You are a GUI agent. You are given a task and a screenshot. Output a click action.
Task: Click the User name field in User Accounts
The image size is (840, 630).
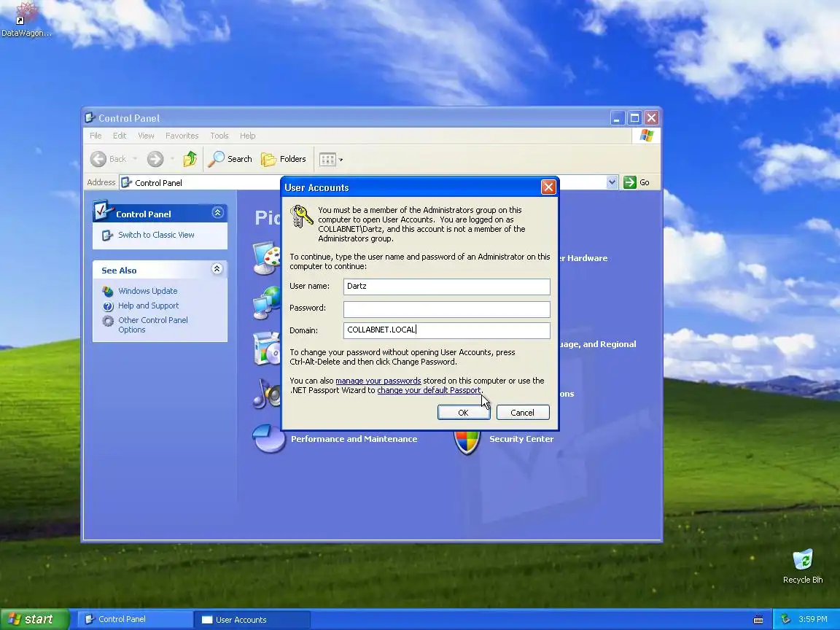446,286
